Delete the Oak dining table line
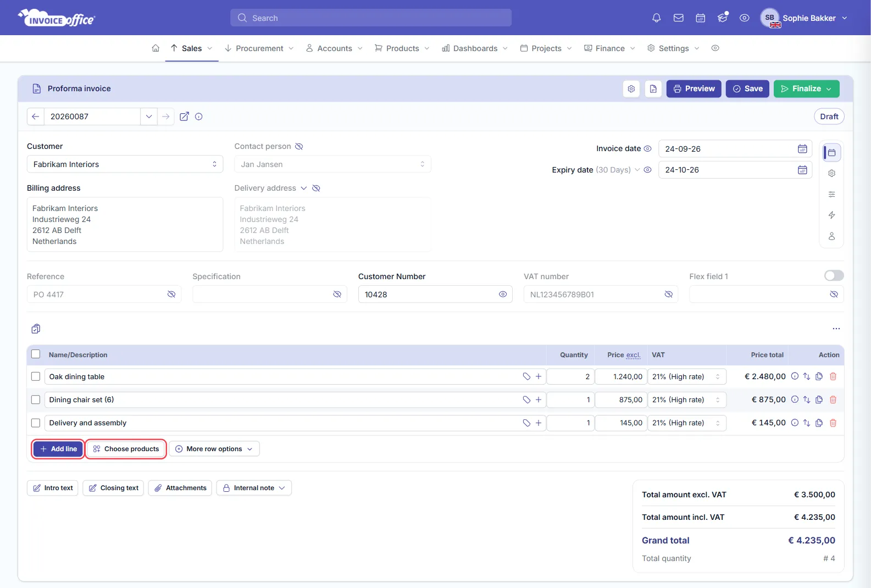This screenshot has width=871, height=588. [x=833, y=376]
